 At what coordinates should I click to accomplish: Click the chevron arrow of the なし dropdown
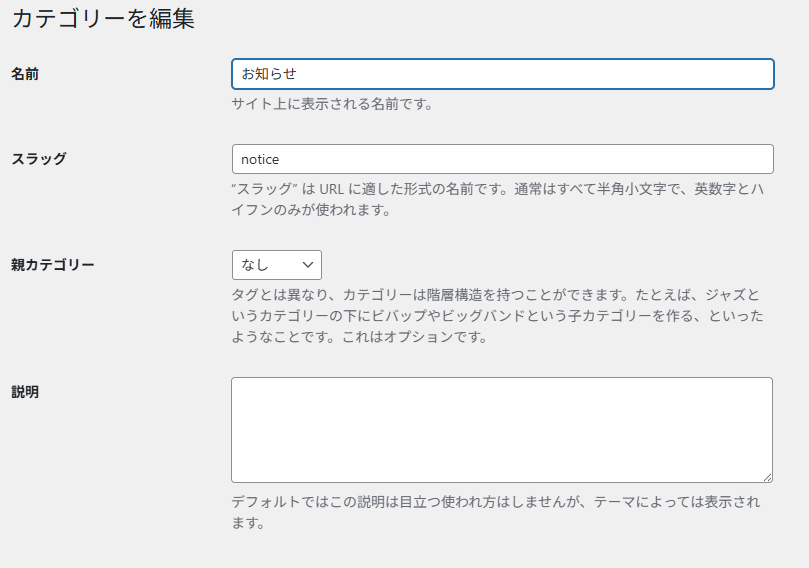pyautogui.click(x=308, y=265)
